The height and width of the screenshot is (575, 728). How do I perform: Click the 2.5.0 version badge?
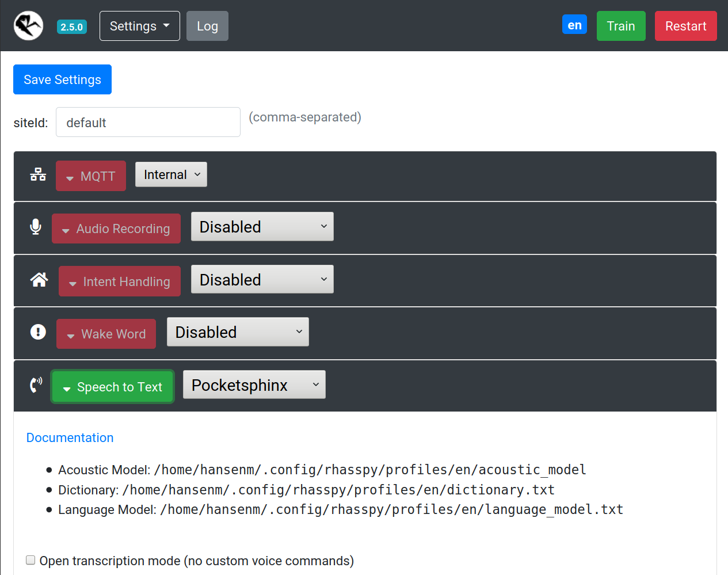[71, 26]
